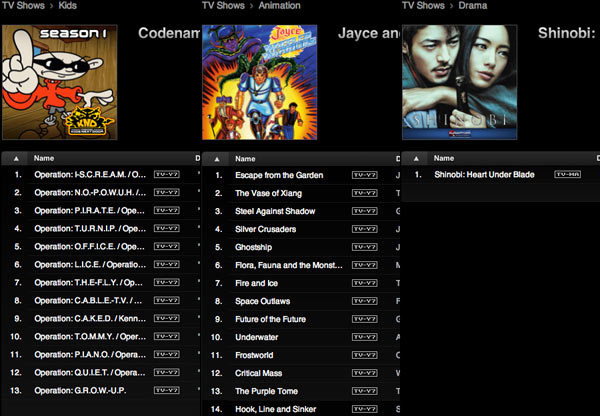Sort Animation episodes by Name column
The height and width of the screenshot is (416, 600).
[245, 158]
